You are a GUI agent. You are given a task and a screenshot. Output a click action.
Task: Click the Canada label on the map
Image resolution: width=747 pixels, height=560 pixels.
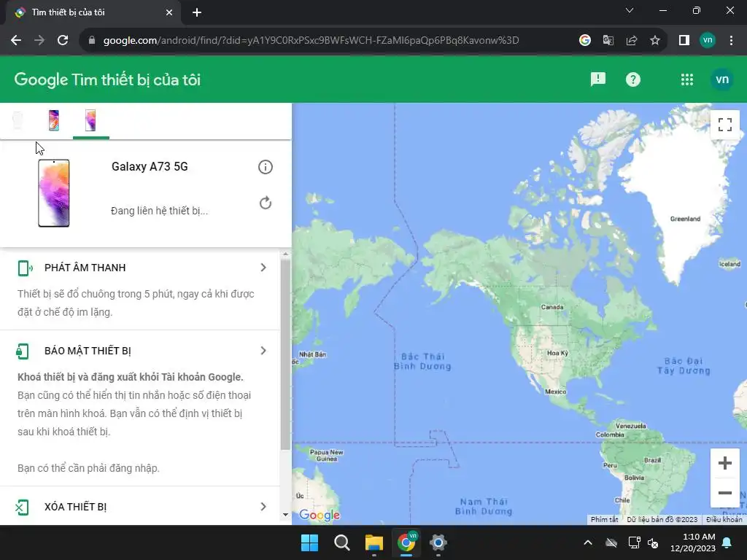pyautogui.click(x=552, y=307)
